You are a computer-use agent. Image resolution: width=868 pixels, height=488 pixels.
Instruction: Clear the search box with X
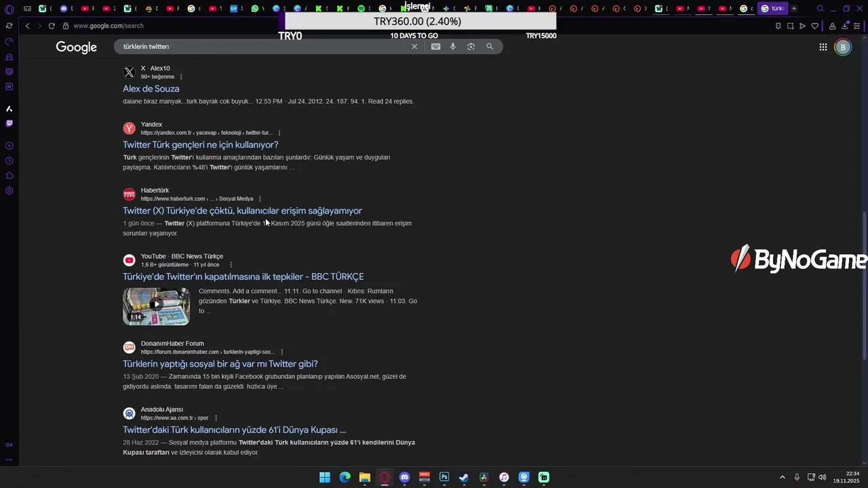414,47
